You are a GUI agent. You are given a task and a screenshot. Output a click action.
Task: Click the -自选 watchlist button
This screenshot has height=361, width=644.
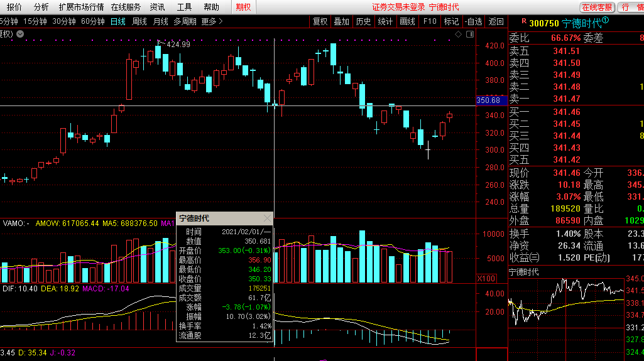click(x=474, y=21)
